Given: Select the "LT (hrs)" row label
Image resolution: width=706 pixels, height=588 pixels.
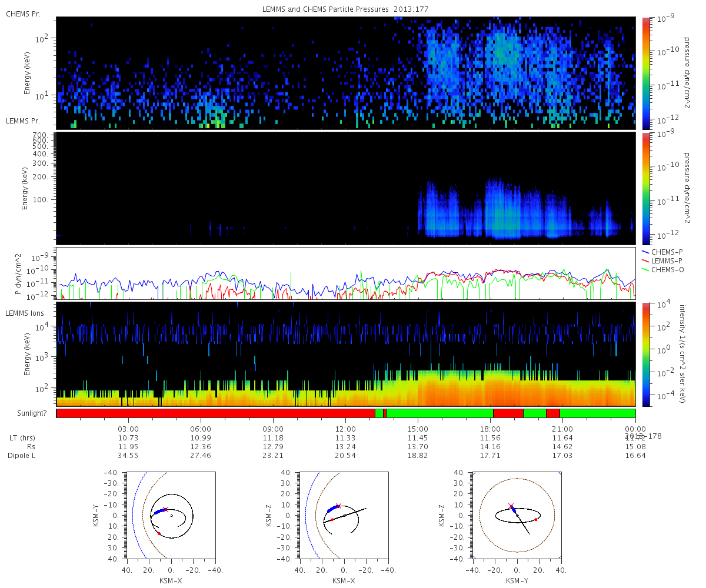Looking at the screenshot, I should (22, 438).
